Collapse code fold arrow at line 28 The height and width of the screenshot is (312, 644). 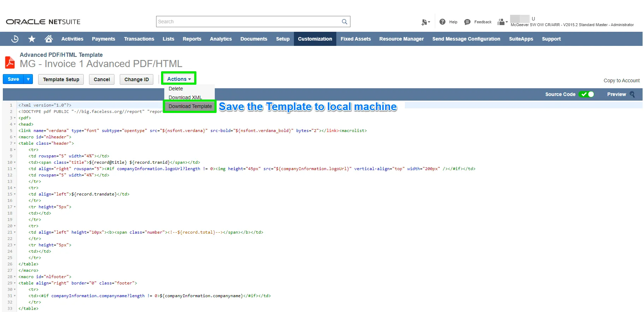click(15, 277)
